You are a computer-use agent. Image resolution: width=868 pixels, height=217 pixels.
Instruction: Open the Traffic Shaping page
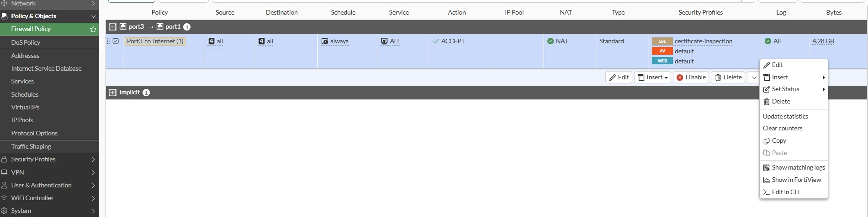tap(31, 146)
